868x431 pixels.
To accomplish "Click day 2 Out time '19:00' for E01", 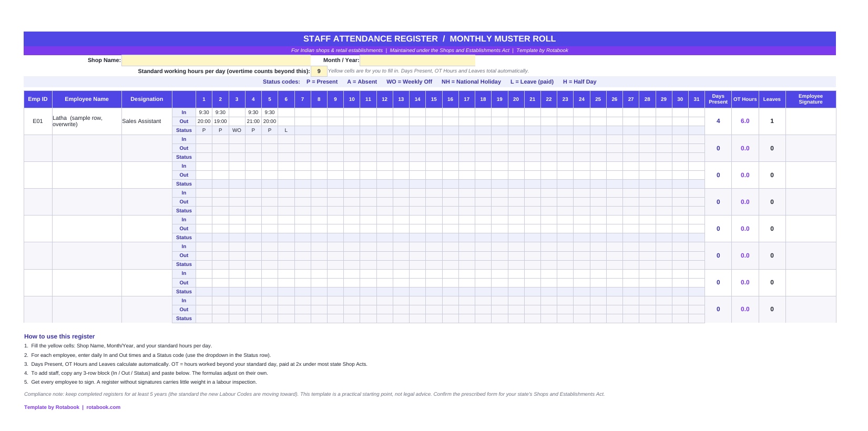I will (x=220, y=121).
